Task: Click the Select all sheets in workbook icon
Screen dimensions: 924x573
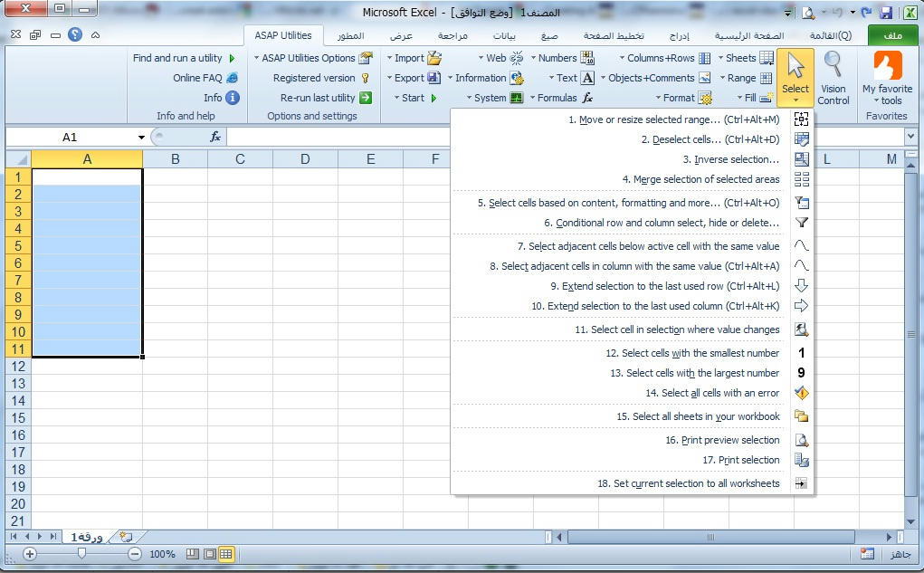Action: tap(801, 416)
